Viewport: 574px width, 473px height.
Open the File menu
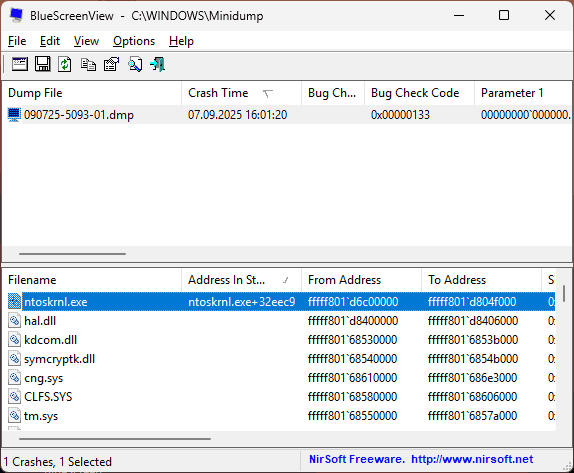tap(17, 41)
